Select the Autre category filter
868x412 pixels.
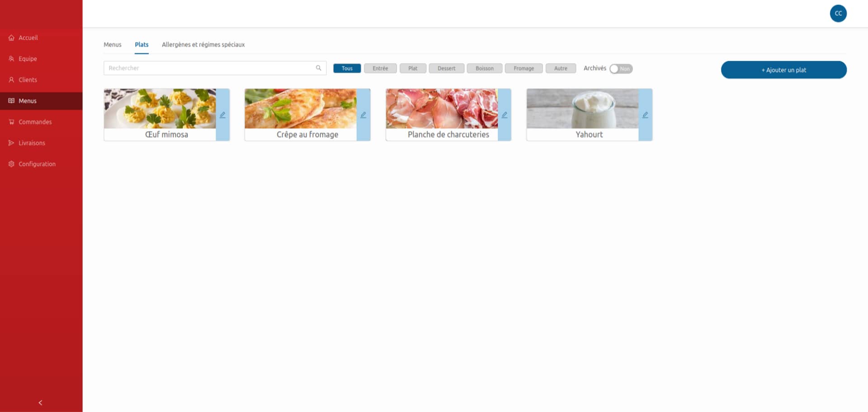click(561, 68)
